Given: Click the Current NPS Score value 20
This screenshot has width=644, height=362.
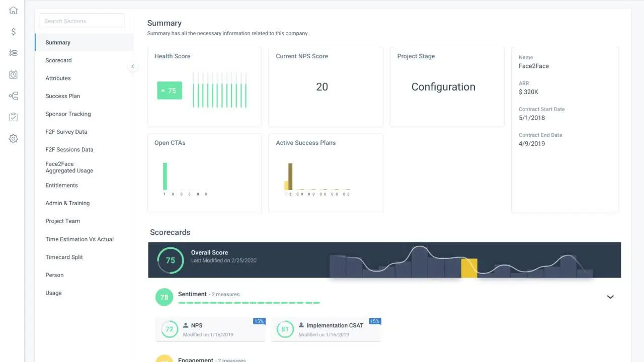Looking at the screenshot, I should tap(322, 87).
